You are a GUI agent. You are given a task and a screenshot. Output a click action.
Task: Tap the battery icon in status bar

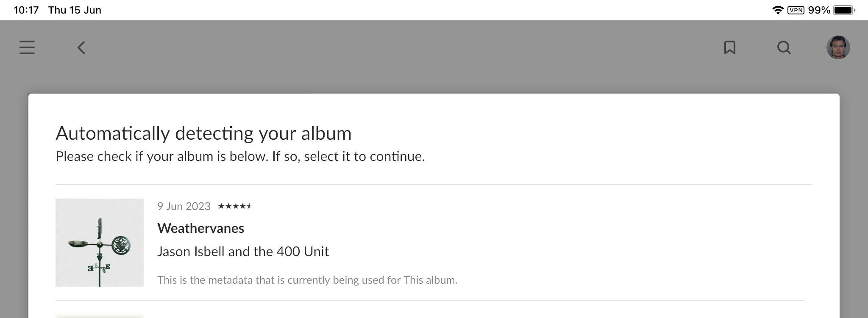click(x=844, y=10)
